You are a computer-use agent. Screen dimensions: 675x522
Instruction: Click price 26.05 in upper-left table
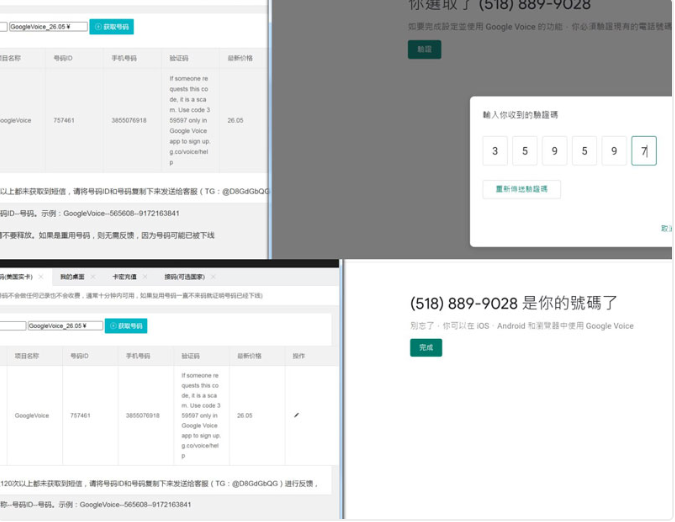235,120
